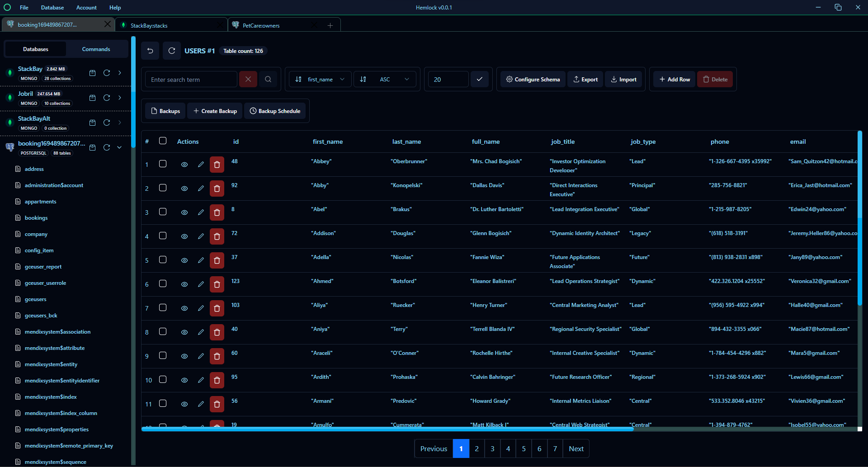The height and width of the screenshot is (467, 868).
Task: Expand the StackBay database chevron
Action: 120,73
